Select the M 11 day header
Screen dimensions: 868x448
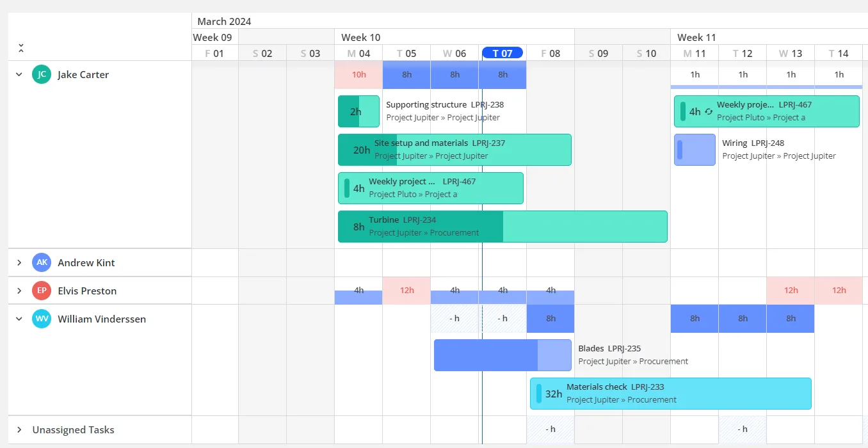(695, 53)
